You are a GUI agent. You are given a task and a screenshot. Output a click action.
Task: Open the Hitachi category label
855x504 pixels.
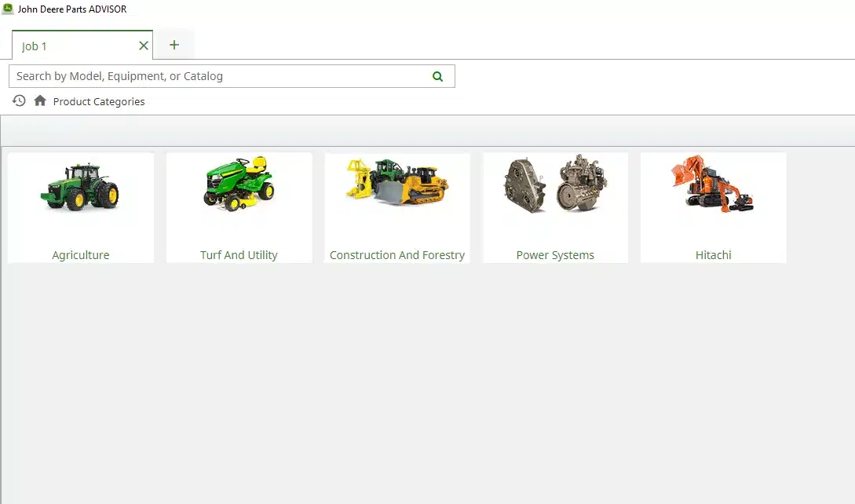point(713,255)
